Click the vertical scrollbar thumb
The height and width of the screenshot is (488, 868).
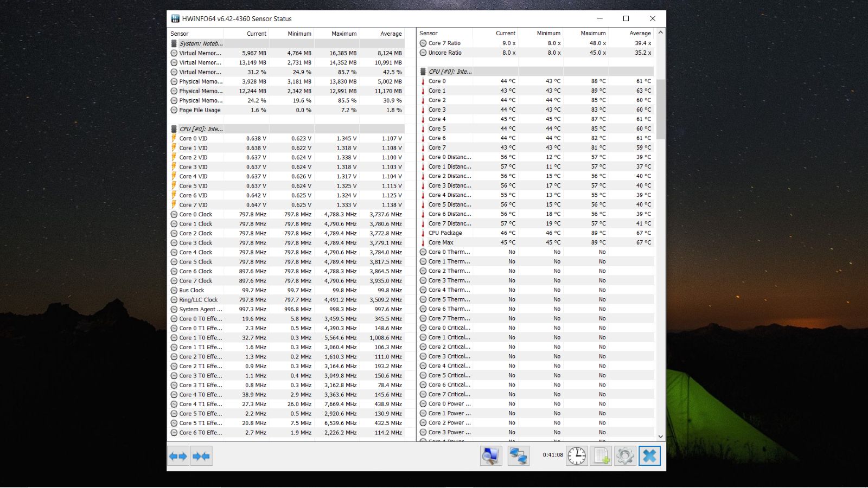click(660, 109)
